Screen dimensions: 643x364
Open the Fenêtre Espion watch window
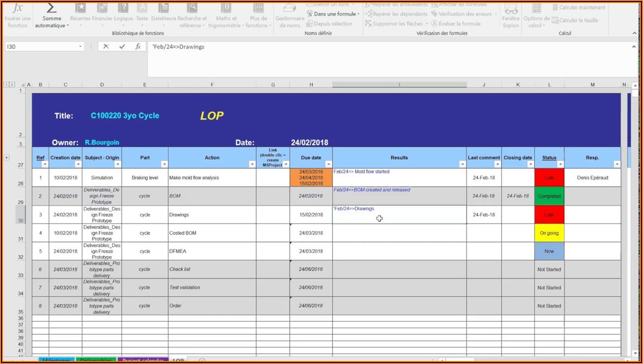(x=511, y=9)
